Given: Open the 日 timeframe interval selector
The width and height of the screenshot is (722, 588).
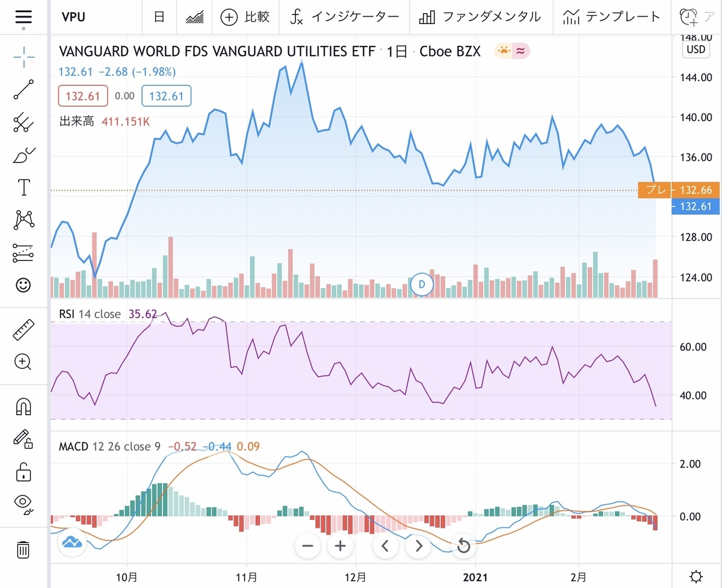Looking at the screenshot, I should click(x=159, y=17).
